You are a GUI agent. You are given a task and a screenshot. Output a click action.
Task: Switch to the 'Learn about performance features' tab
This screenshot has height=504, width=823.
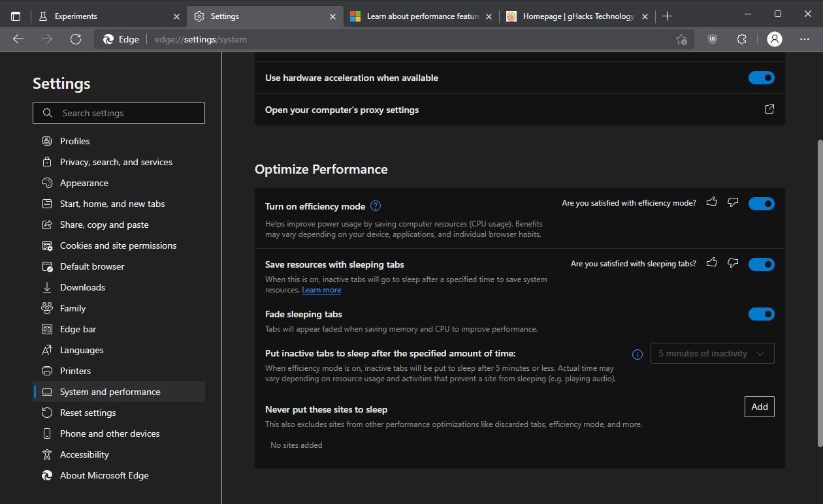coord(418,16)
